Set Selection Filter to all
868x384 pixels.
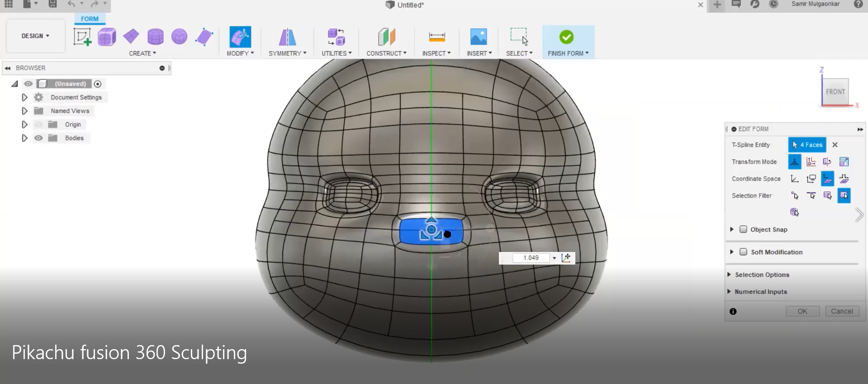844,195
